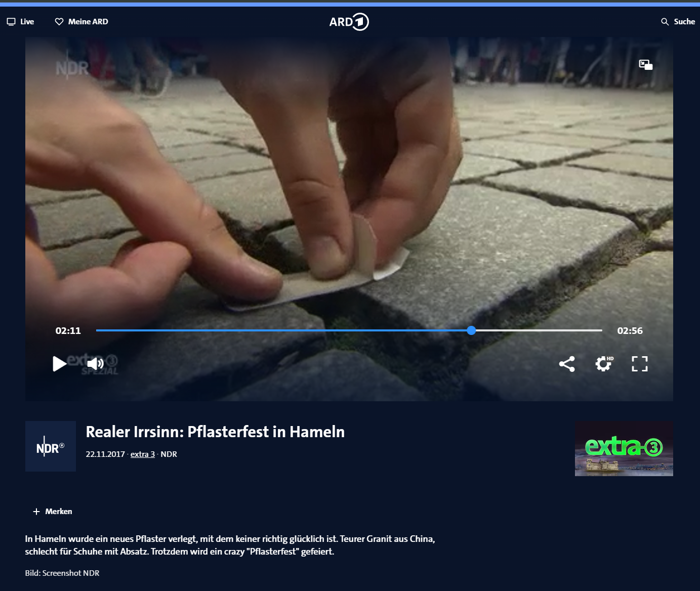Click the video title Realer Irrsinn
This screenshot has height=591, width=700.
click(x=215, y=432)
